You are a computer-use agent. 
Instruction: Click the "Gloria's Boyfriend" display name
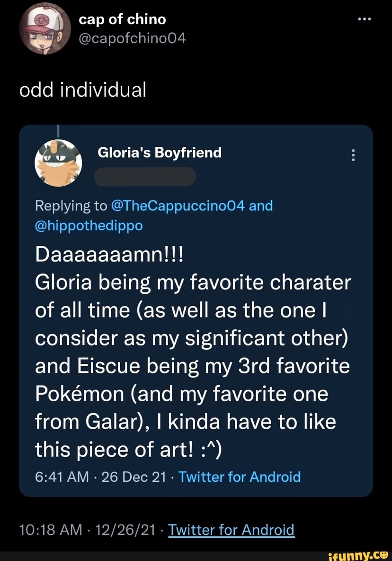160,153
